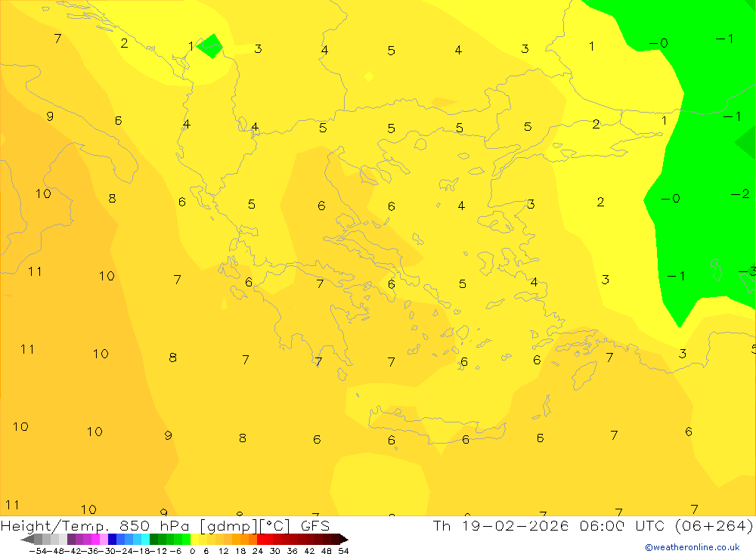Viewport: 756px width, 554px height.
Task: Select the bright red legend swatch
Action: pos(261,540)
